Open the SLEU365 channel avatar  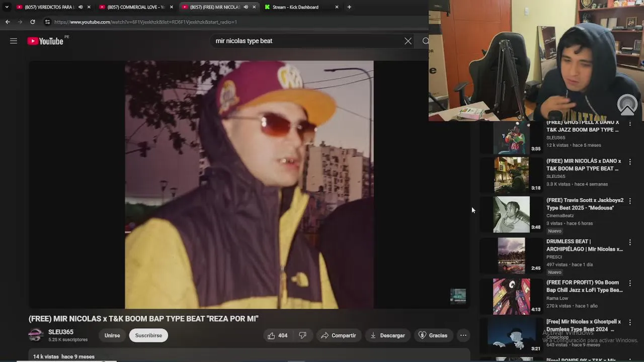36,335
